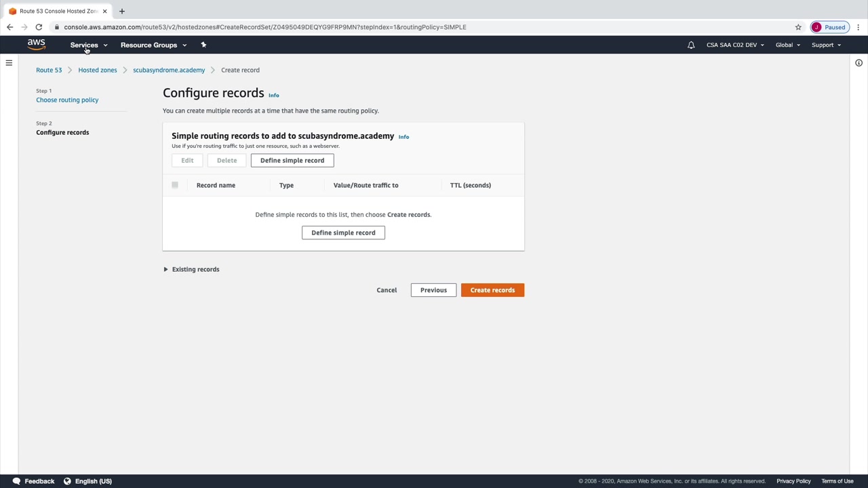Viewport: 868px width, 488px height.
Task: Open the Terms of Use footer link
Action: [837, 481]
